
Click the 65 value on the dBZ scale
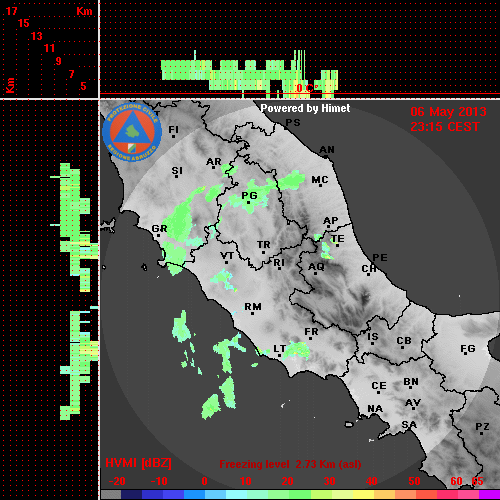pos(477,481)
